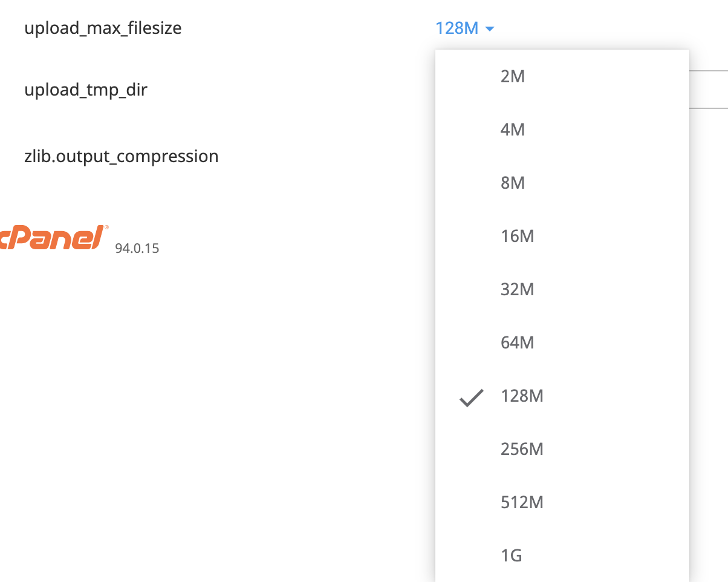The image size is (728, 582).
Task: Choose 256M from the dropdown
Action: pos(562,449)
